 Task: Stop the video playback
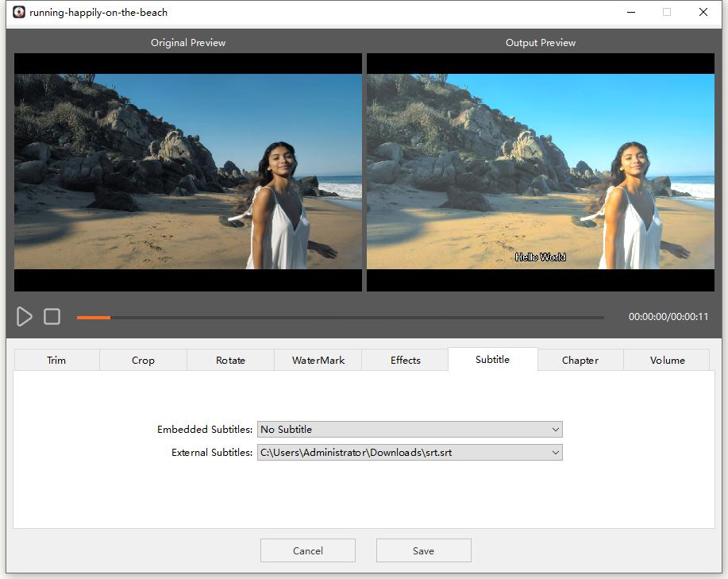(52, 316)
